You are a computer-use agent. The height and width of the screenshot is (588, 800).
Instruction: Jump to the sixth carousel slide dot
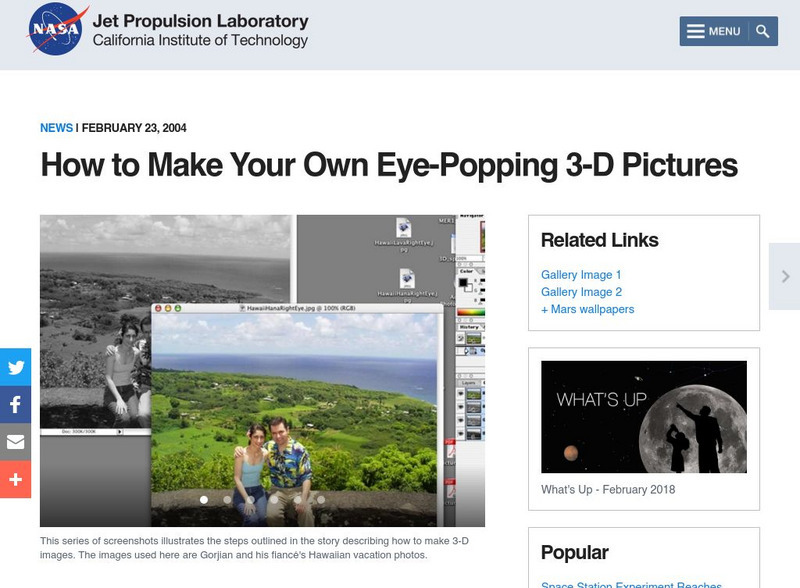321,499
